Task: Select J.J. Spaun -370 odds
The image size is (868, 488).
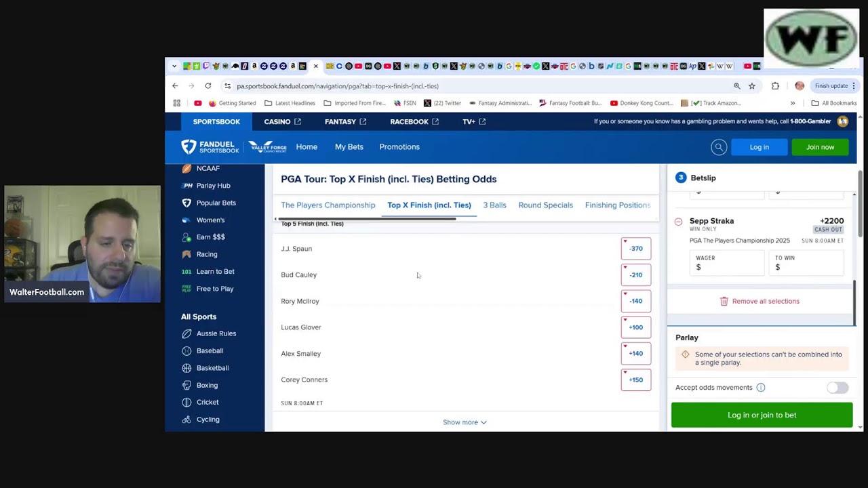Action: (x=635, y=249)
